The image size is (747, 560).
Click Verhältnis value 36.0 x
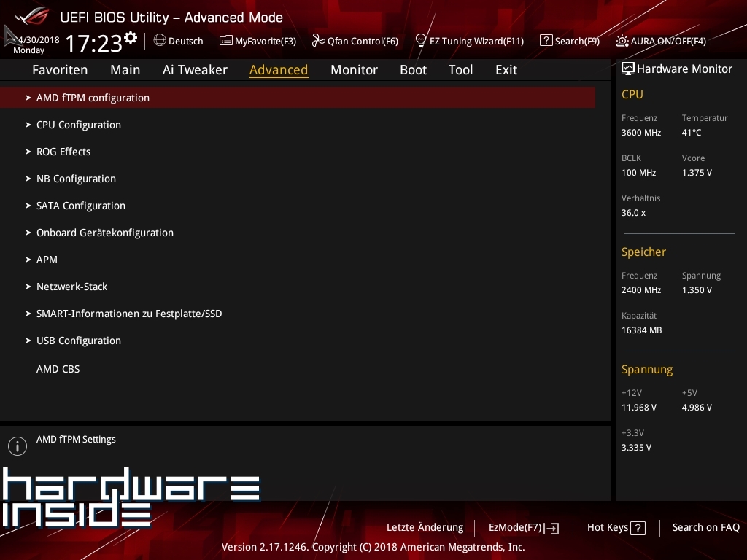pyautogui.click(x=634, y=213)
